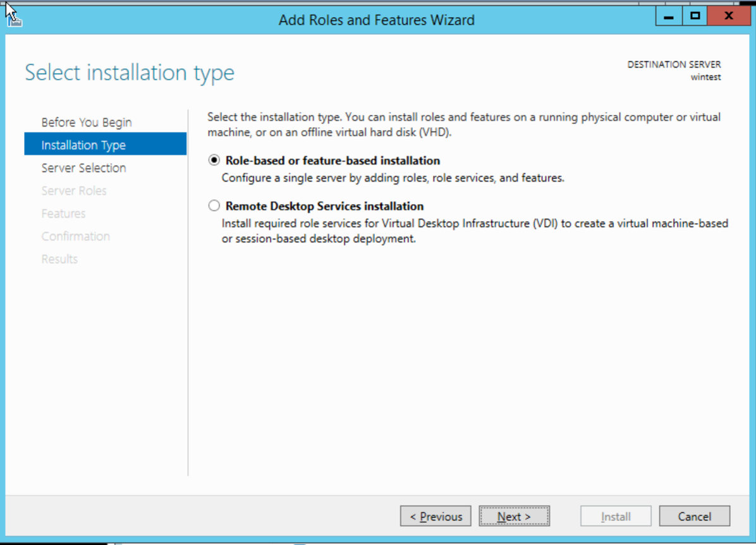
Task: Click the Add Roles and Features Wizard title
Action: (x=377, y=20)
